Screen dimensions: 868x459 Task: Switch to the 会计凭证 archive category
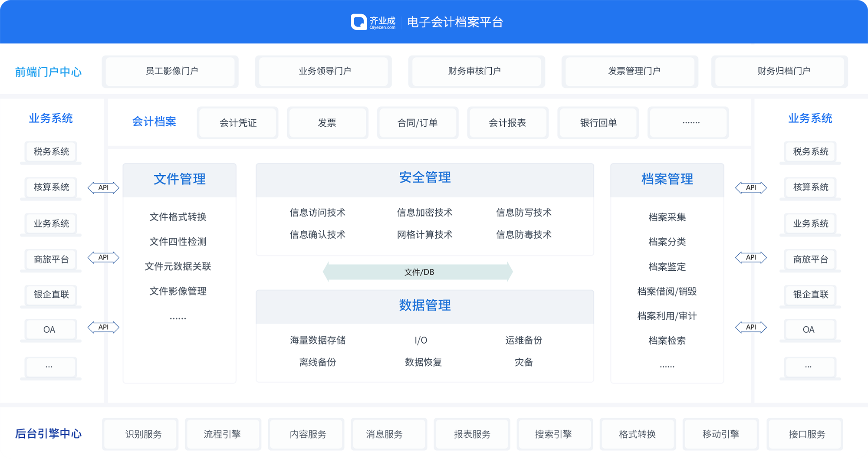tap(237, 123)
